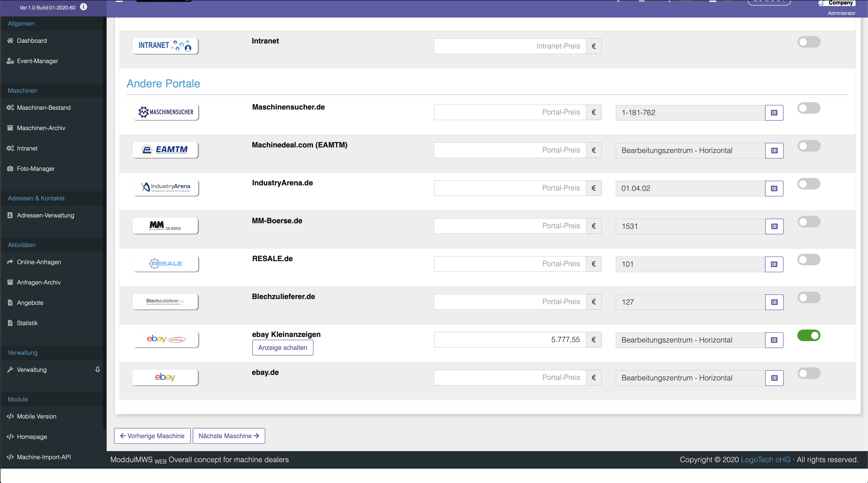Open Maschinen-Bestand in the sidebar
The width and height of the screenshot is (868, 483).
tap(43, 108)
